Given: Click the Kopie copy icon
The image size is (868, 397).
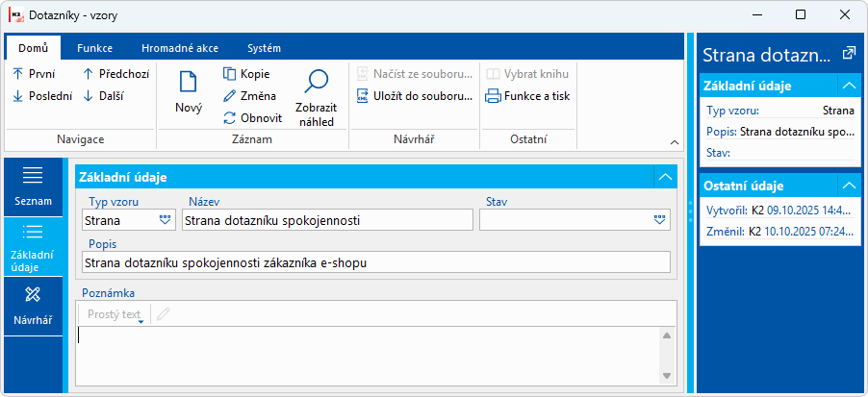Looking at the screenshot, I should coord(230,74).
